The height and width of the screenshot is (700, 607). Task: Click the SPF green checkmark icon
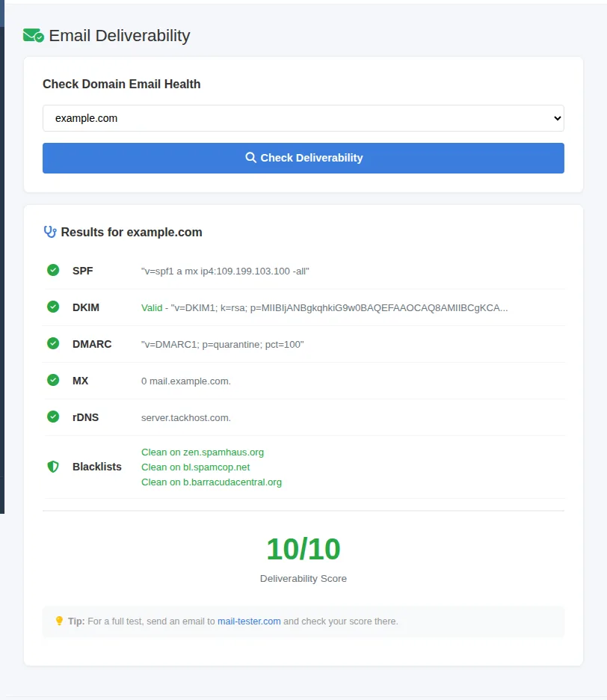[x=53, y=270]
